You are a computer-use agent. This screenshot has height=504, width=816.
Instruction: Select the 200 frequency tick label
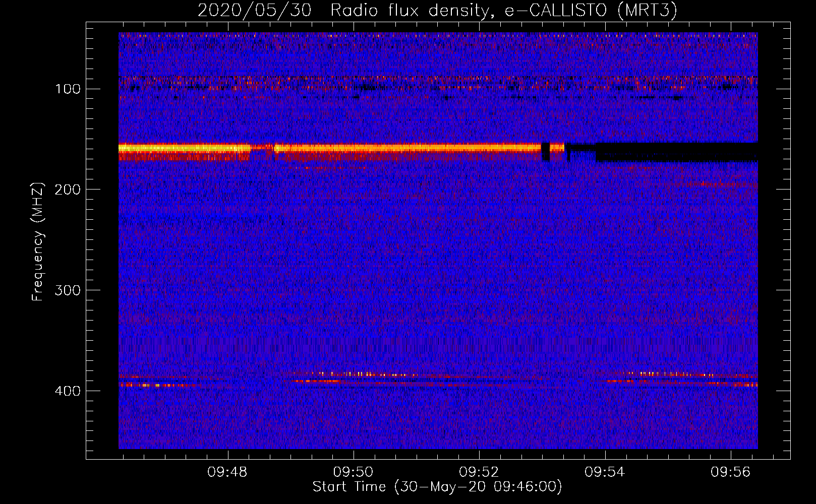[x=68, y=190]
